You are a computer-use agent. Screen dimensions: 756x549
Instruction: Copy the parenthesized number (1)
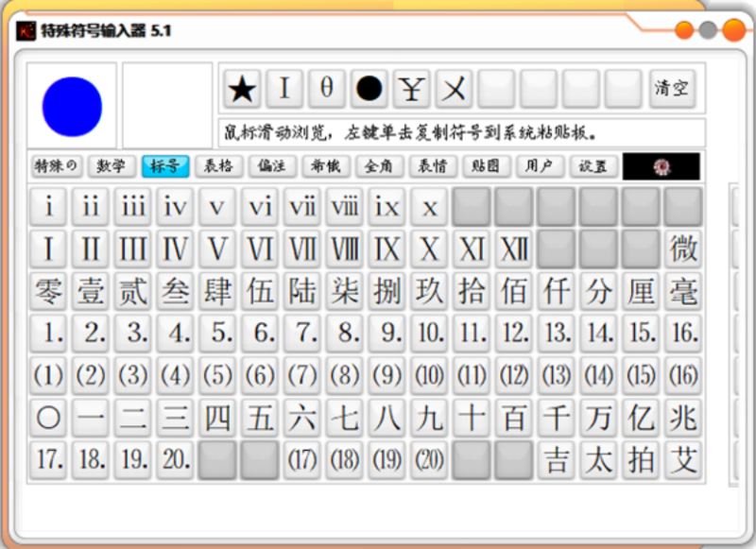coord(48,375)
